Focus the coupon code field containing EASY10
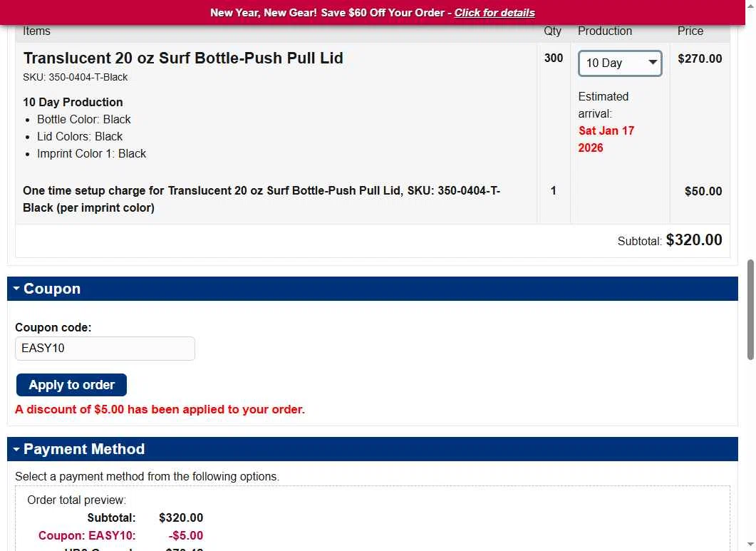Screen dimensions: 756x551 pos(105,349)
